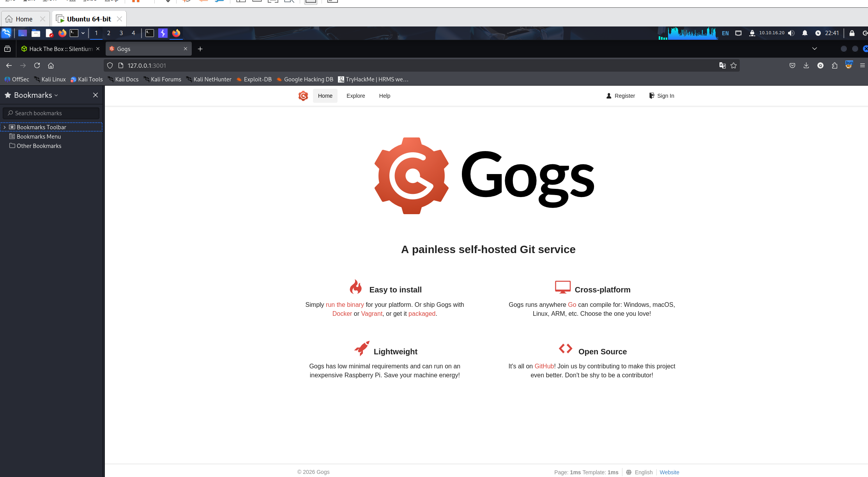Screen dimensions: 868x477
Task: Click the VPN status icon beside 10.10.16.20
Action: [x=752, y=33]
